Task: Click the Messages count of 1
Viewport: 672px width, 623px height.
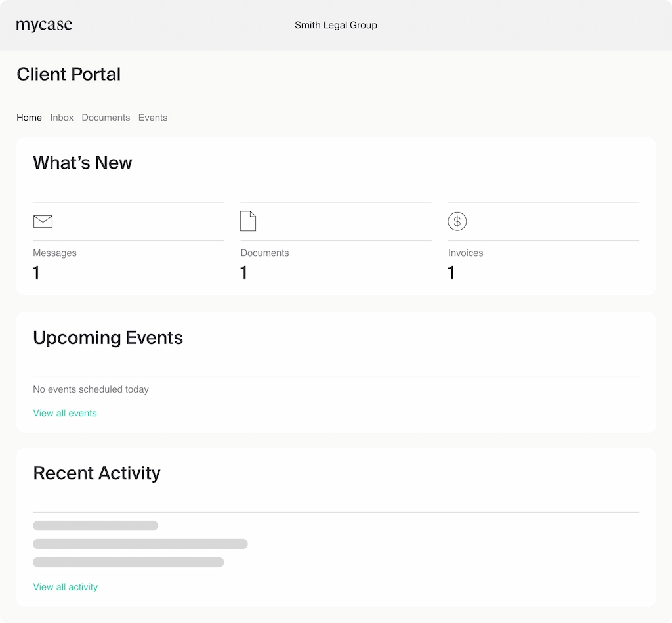Action: tap(36, 272)
